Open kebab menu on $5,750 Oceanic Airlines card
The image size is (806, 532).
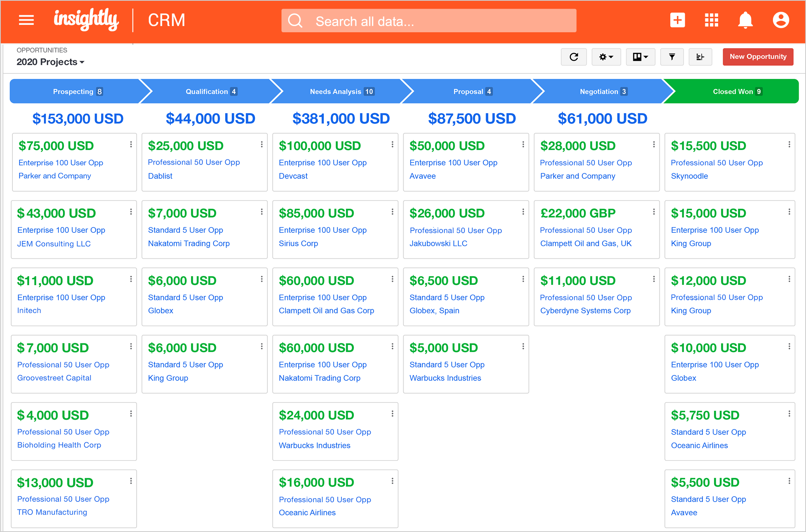point(789,414)
